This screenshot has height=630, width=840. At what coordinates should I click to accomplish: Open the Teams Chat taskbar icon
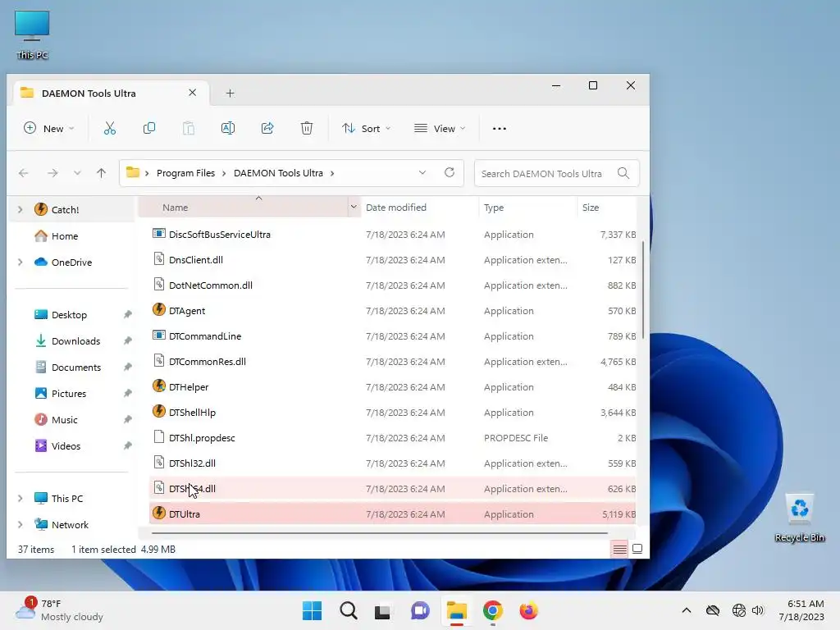(421, 610)
